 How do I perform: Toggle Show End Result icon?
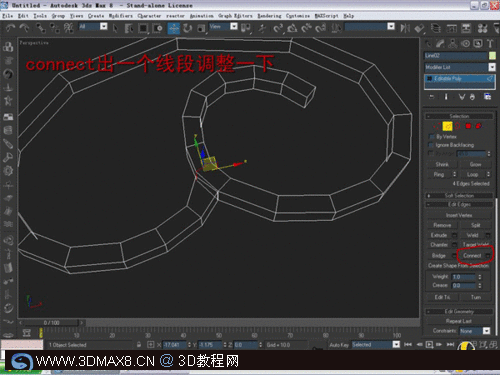click(446, 97)
